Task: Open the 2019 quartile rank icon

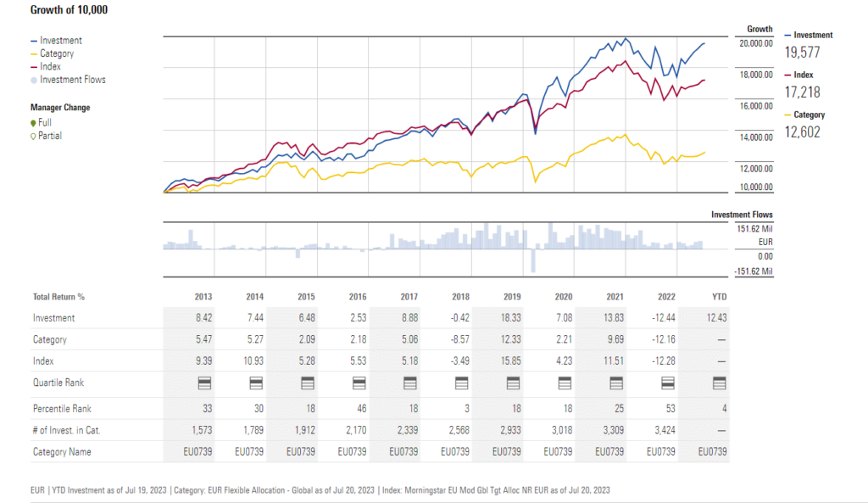Action: pos(512,383)
